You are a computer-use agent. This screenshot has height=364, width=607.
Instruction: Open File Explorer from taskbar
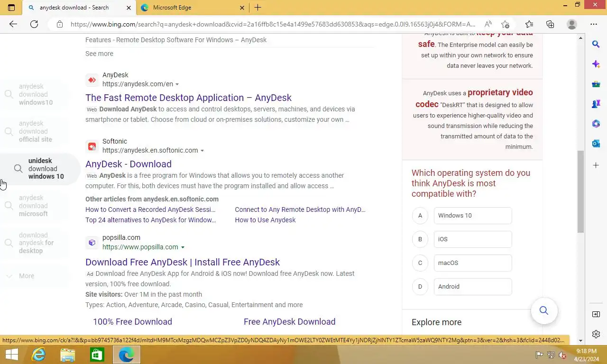click(68, 355)
